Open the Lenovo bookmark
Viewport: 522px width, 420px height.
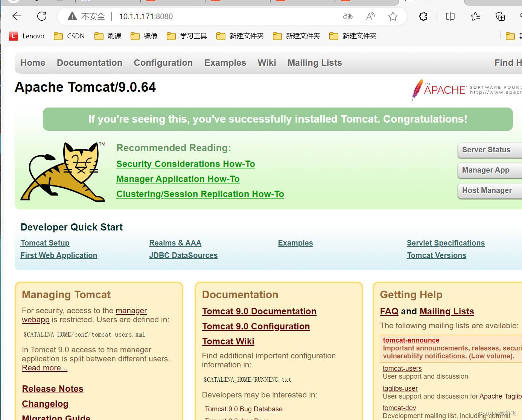[27, 36]
